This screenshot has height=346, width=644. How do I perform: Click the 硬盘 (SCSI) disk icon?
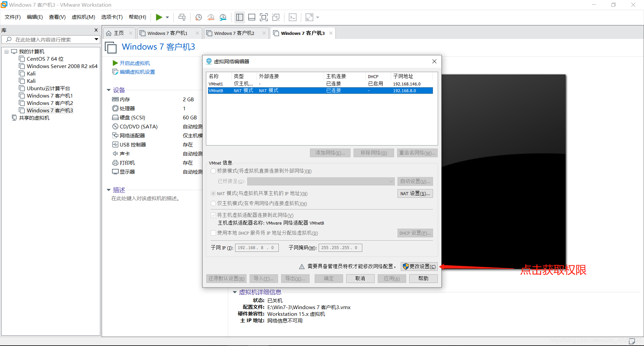115,118
